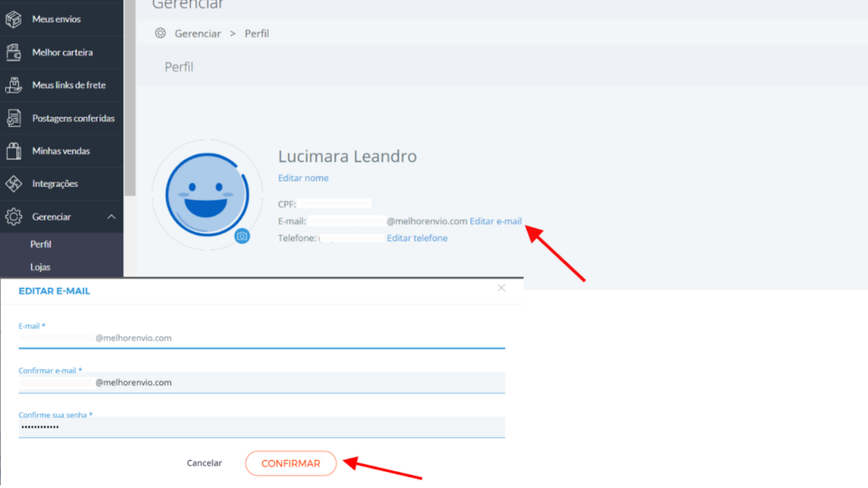Open Melhor carteira menu item
This screenshot has height=488, width=868.
click(x=61, y=52)
